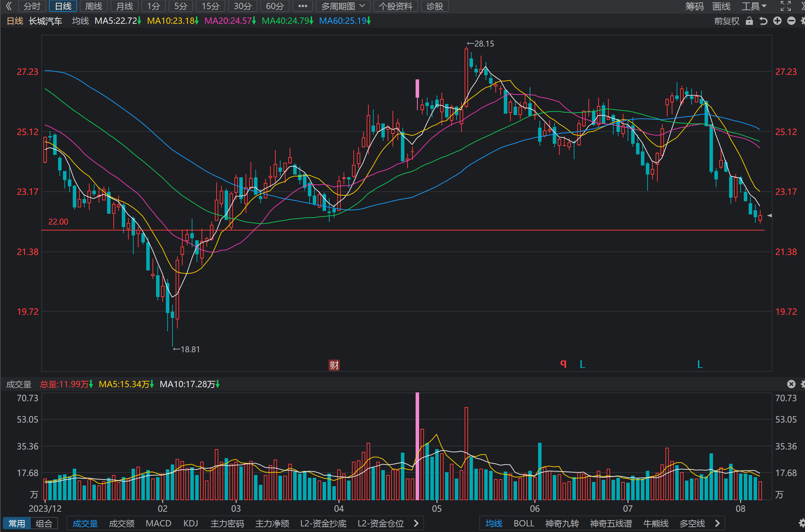805x532 pixels.
Task: Click the MA40:24.79 label
Action: pos(288,21)
